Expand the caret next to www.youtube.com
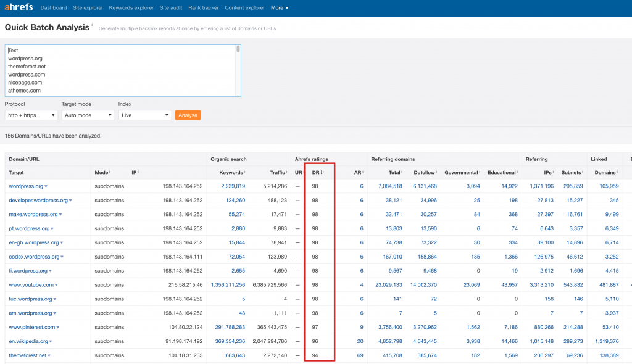Image resolution: width=632 pixels, height=364 pixels. tap(56, 285)
